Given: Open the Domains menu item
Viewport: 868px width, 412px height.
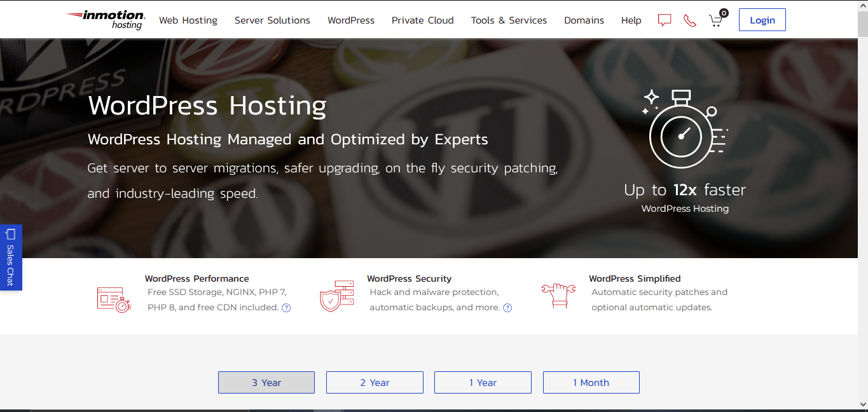Looking at the screenshot, I should coord(584,20).
